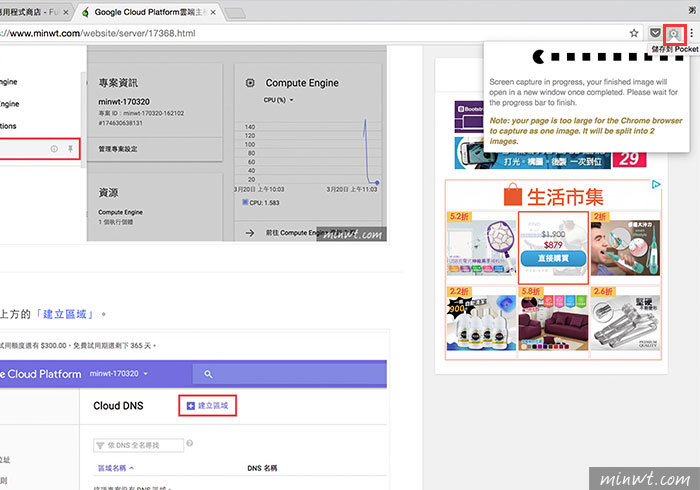Screen dimensions: 700x490
Task: Click the CPU: 1.583 legend entry
Action: click(x=261, y=203)
